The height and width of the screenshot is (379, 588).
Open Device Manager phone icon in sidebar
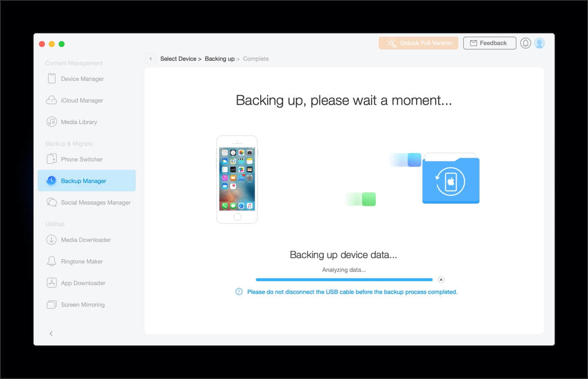coord(51,79)
